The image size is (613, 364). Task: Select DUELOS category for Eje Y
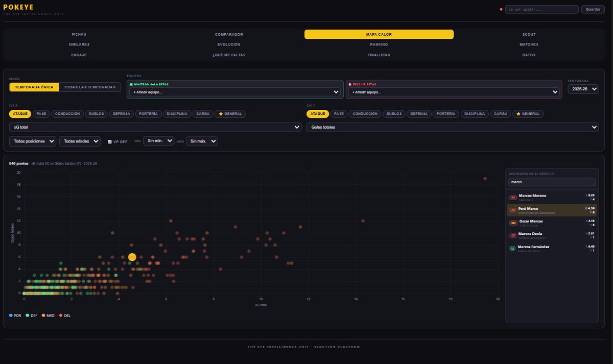393,114
